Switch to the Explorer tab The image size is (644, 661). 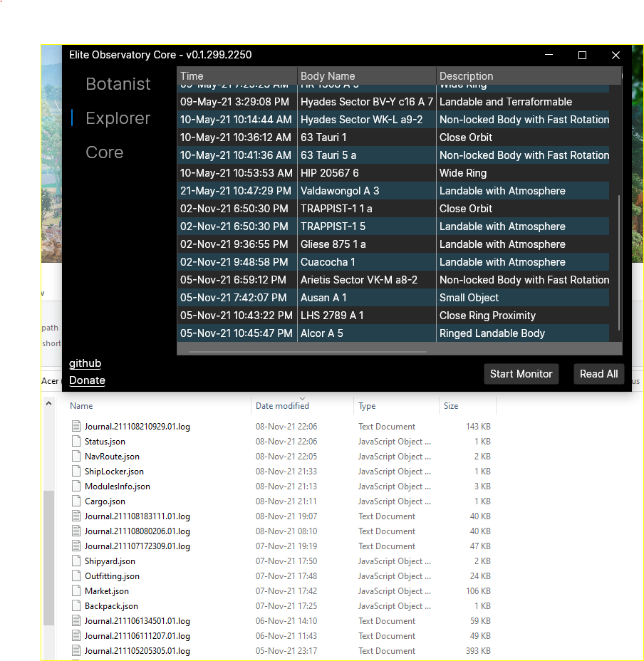pyautogui.click(x=118, y=118)
